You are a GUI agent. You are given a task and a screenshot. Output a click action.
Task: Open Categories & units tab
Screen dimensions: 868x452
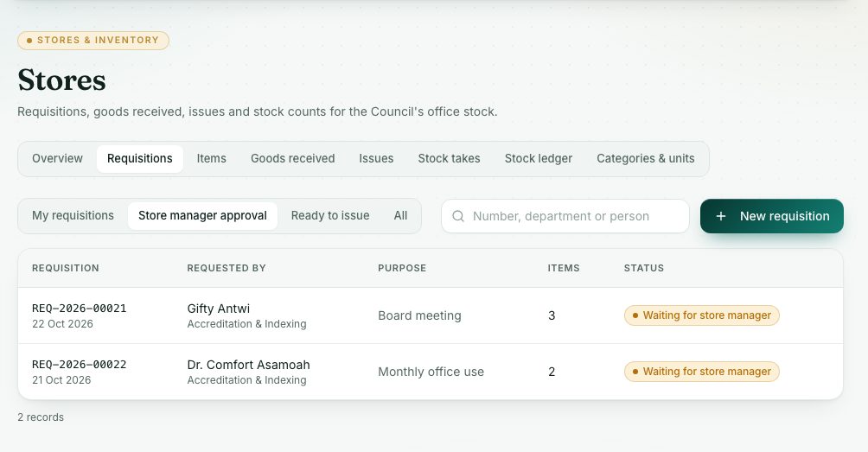point(646,159)
